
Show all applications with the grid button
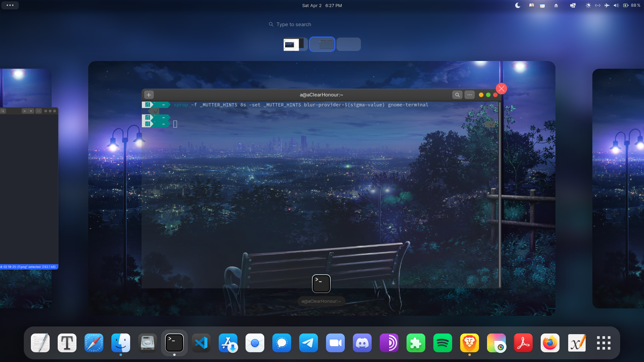(604, 343)
